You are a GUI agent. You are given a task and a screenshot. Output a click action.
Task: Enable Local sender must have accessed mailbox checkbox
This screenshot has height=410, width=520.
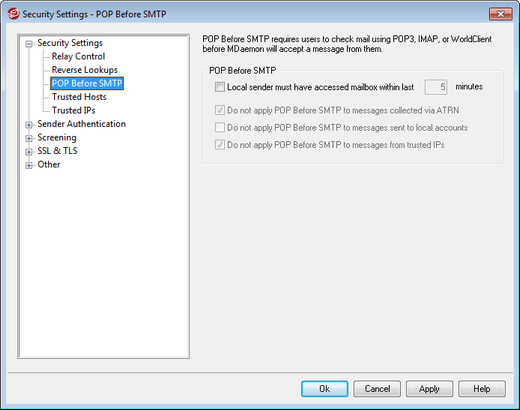tap(220, 87)
